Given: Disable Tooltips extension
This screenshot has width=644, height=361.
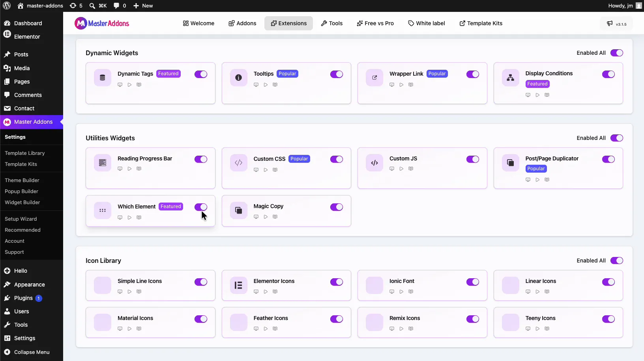Looking at the screenshot, I should pos(337,74).
